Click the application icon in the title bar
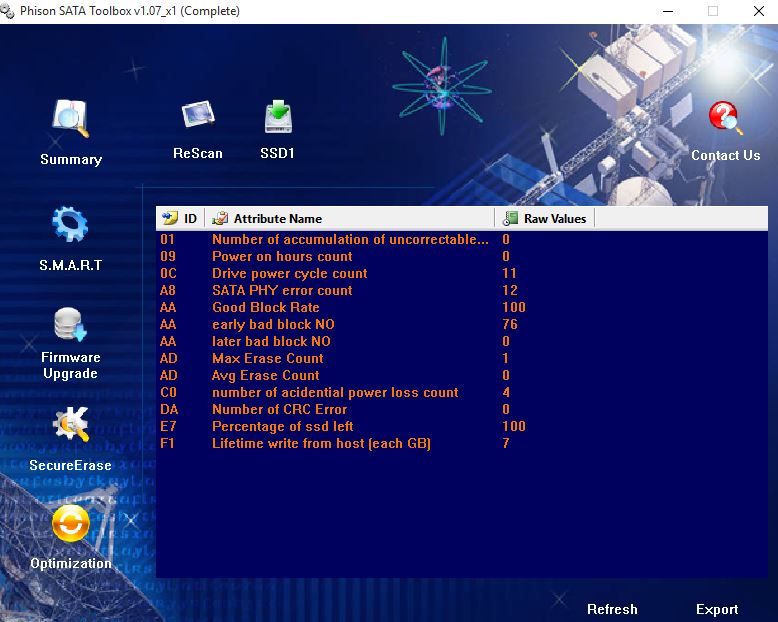The image size is (778, 622). 7,11
